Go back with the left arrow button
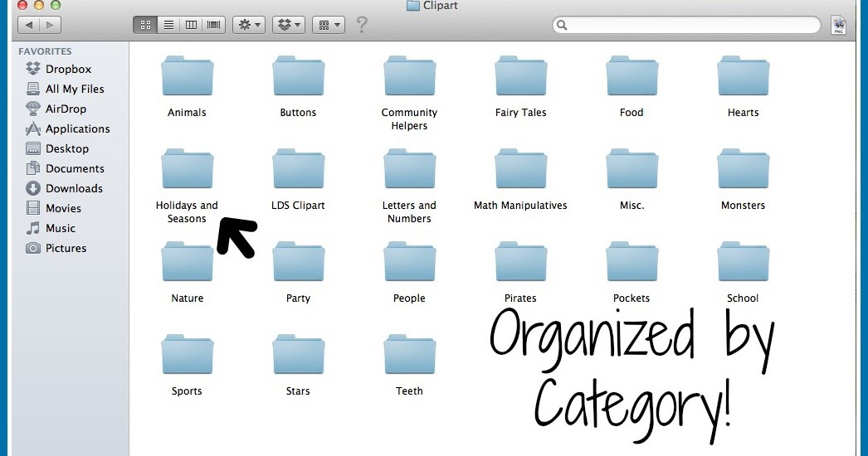 tap(29, 25)
